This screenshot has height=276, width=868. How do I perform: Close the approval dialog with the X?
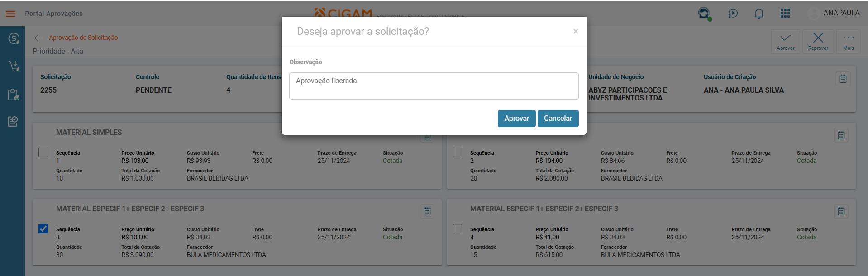[576, 31]
